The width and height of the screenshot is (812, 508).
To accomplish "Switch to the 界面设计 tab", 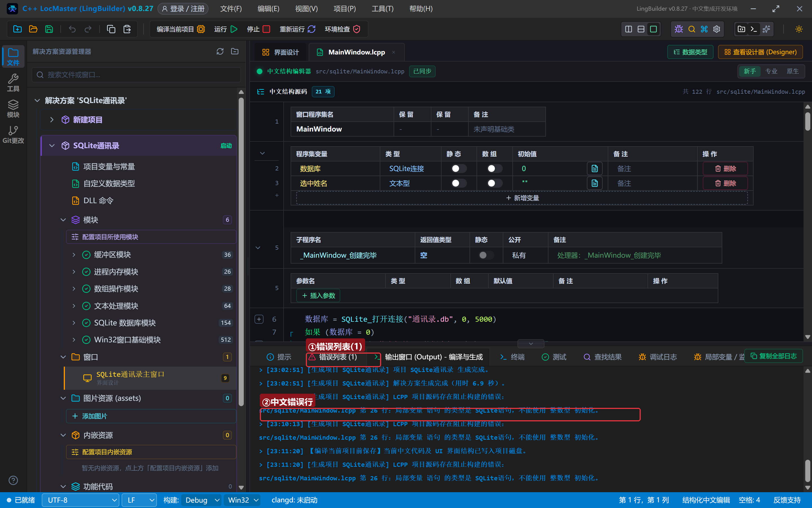I will coord(280,52).
